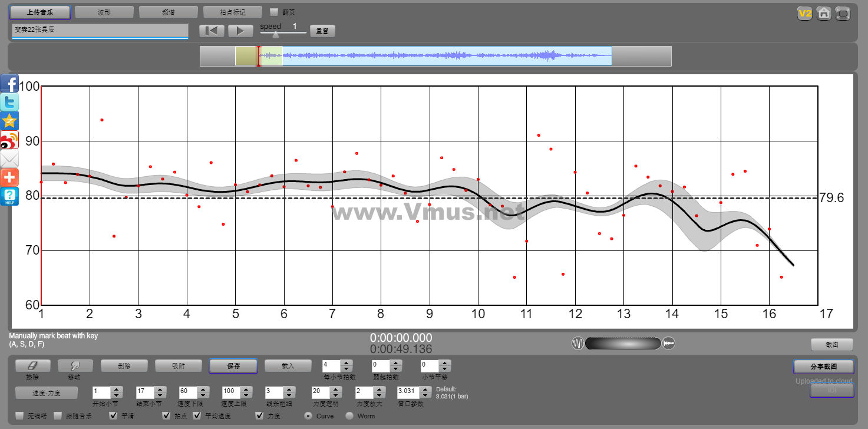This screenshot has width=868, height=429.
Task: Click the 保存 save button
Action: pyautogui.click(x=233, y=366)
